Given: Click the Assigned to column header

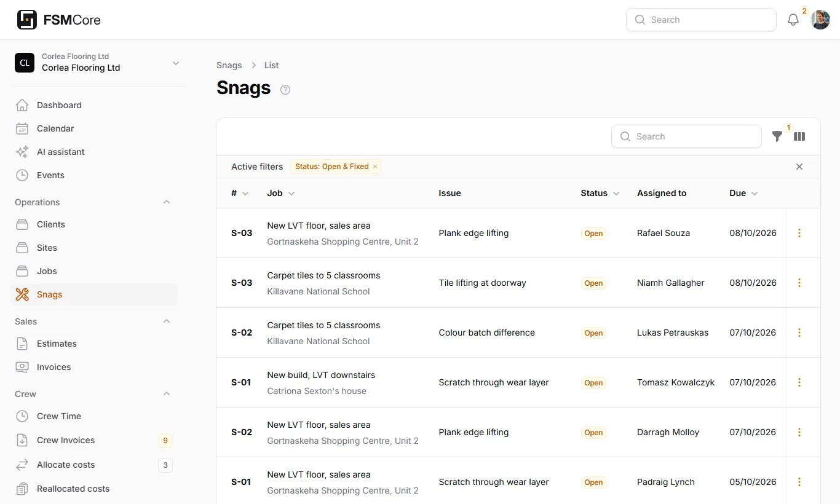Looking at the screenshot, I should click(662, 193).
